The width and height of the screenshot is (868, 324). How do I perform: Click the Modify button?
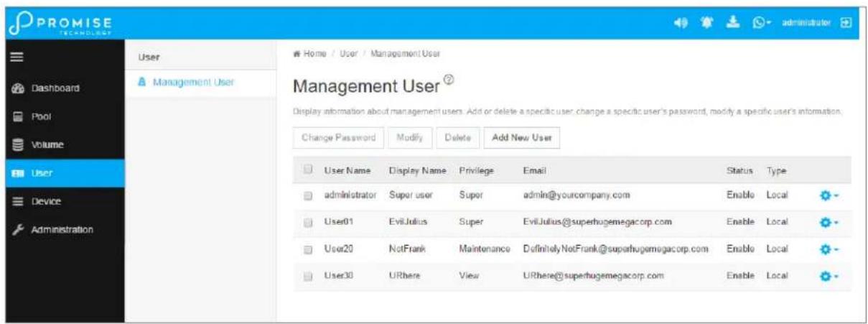tap(409, 137)
